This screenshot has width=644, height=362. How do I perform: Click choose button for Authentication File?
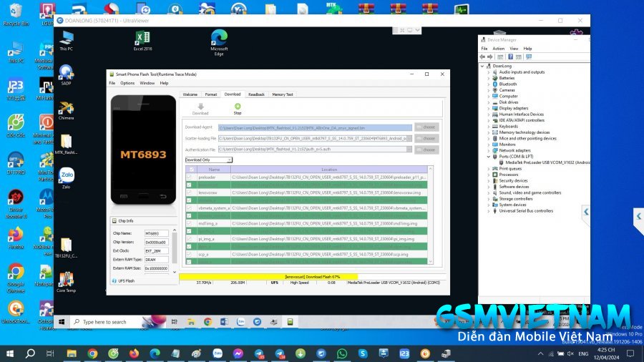pos(426,150)
